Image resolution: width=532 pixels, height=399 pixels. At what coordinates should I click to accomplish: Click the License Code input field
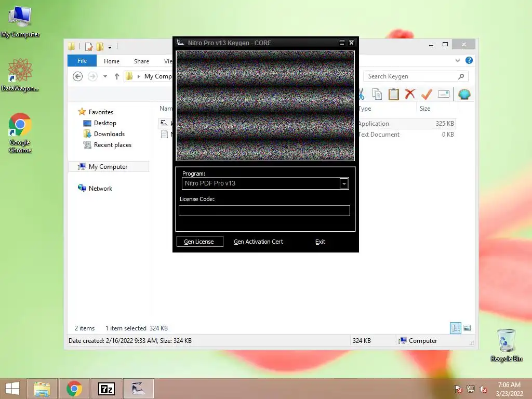coord(264,211)
